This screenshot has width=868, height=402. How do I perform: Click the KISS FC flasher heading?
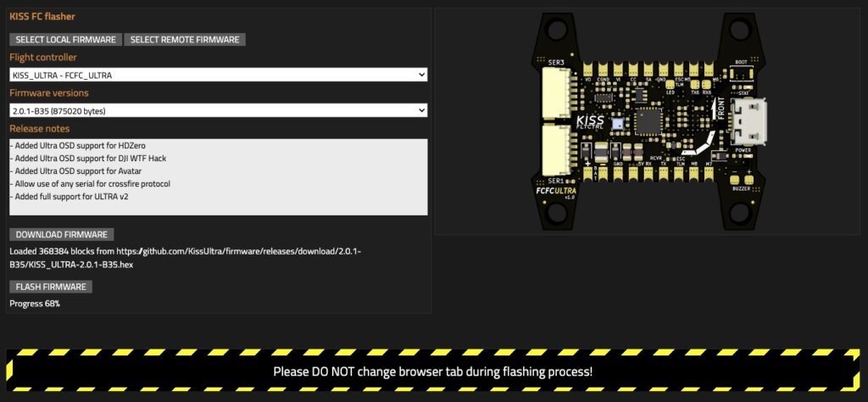click(41, 16)
